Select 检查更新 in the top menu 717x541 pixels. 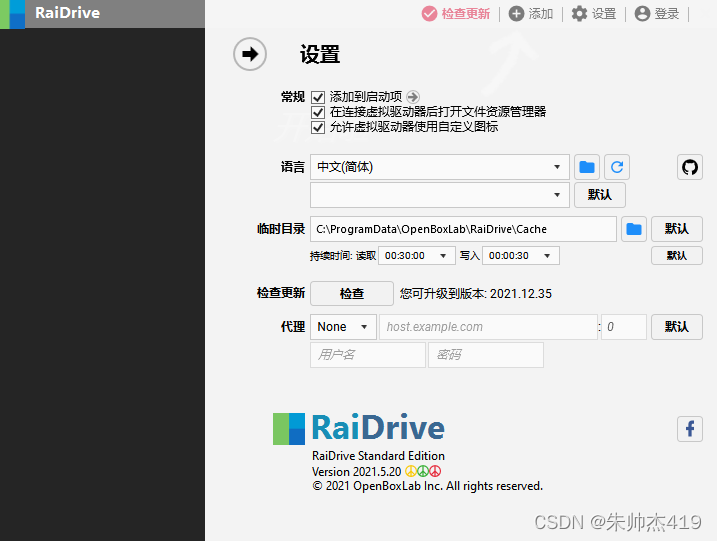pyautogui.click(x=466, y=14)
